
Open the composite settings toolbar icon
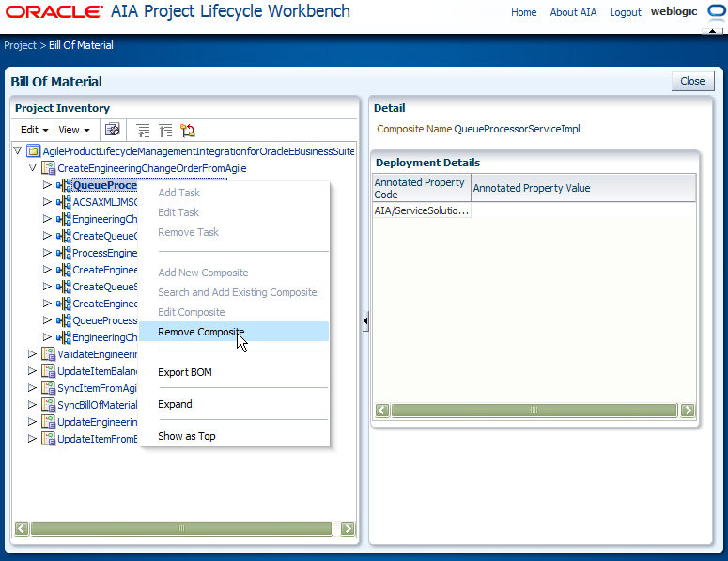click(x=113, y=130)
